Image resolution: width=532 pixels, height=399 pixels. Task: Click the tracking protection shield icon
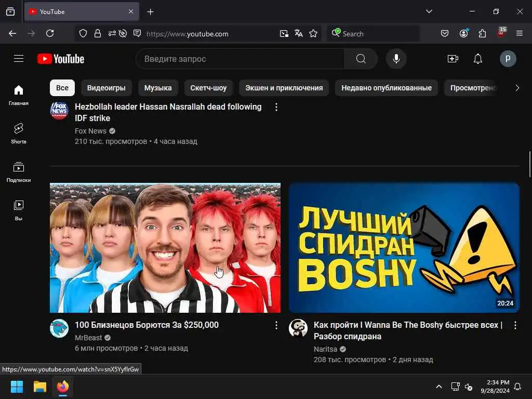pyautogui.click(x=83, y=33)
